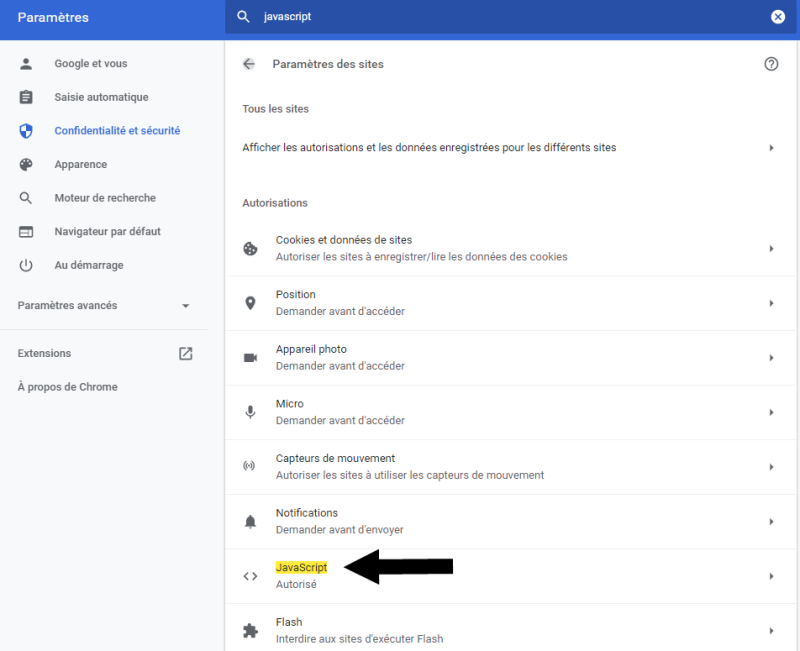
Task: Expand Flash permission via its arrow
Action: (x=771, y=631)
